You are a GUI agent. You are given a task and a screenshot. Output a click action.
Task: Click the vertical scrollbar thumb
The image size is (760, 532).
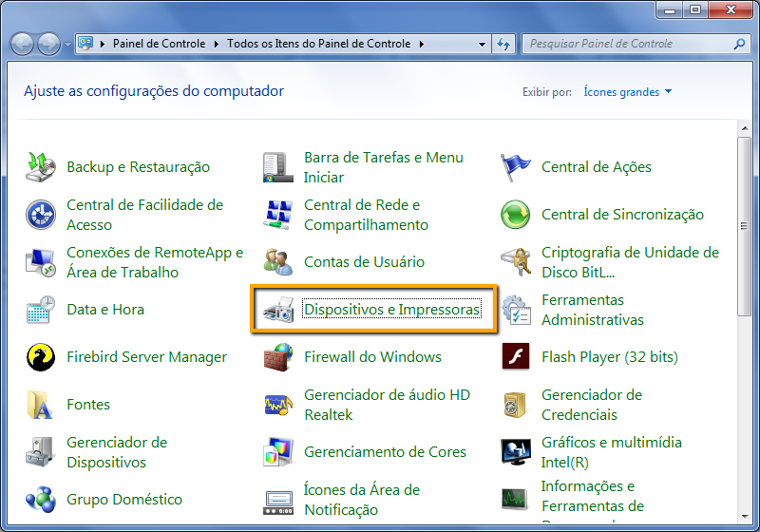point(745,226)
